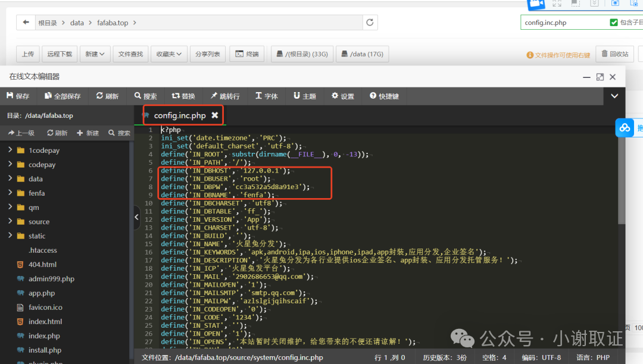
Task: Click the 历史版本 status bar entry
Action: pos(445,357)
